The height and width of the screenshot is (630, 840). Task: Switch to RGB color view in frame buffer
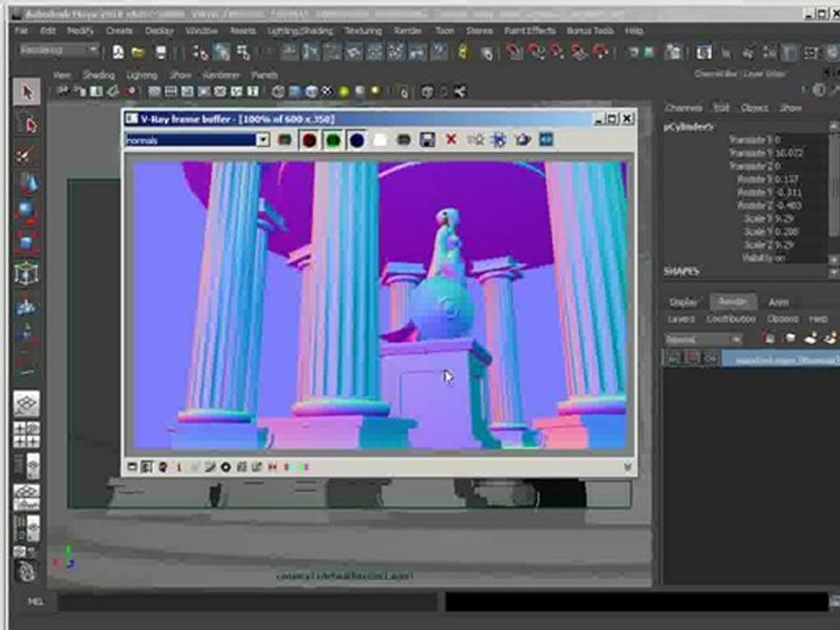click(285, 140)
